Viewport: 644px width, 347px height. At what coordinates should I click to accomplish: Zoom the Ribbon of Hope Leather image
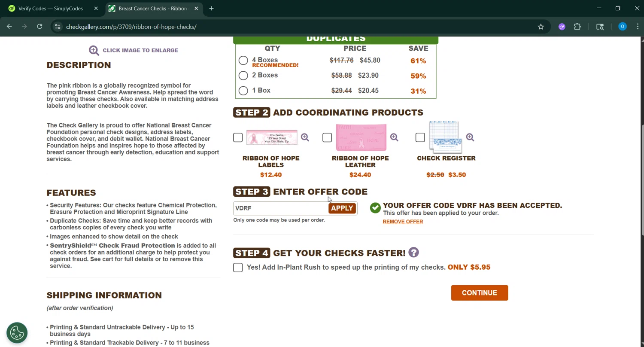394,137
